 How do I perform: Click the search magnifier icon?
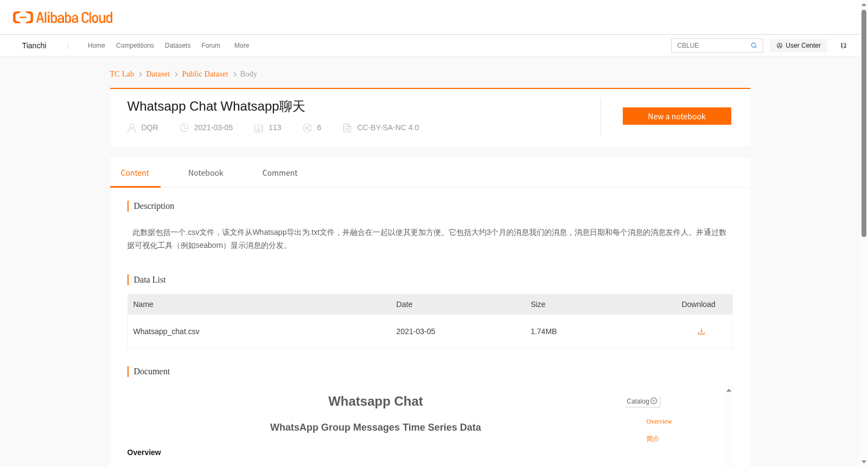pos(754,46)
